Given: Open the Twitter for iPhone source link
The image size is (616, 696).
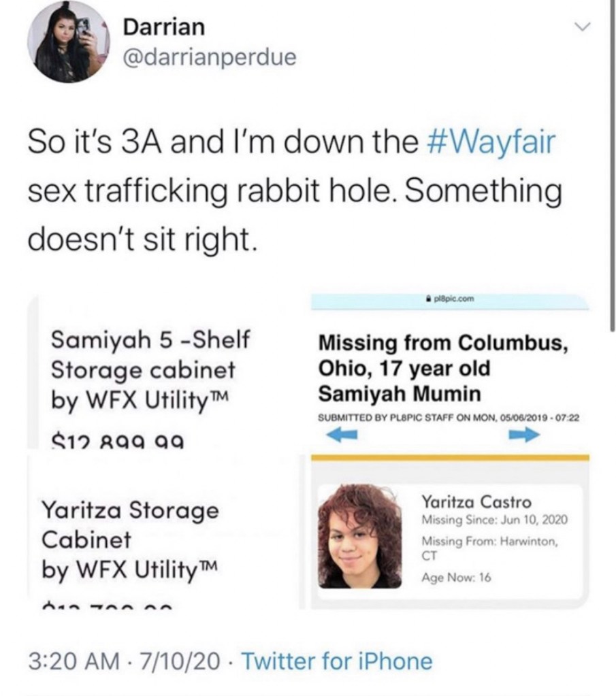Looking at the screenshot, I should pyautogui.click(x=337, y=661).
